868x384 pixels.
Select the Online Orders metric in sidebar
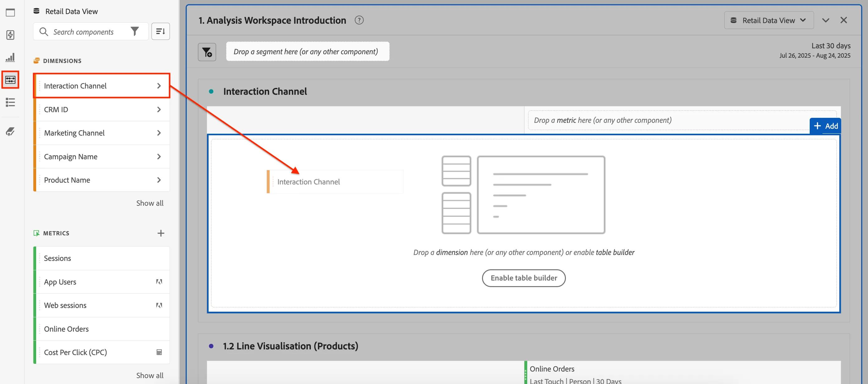[101, 329]
